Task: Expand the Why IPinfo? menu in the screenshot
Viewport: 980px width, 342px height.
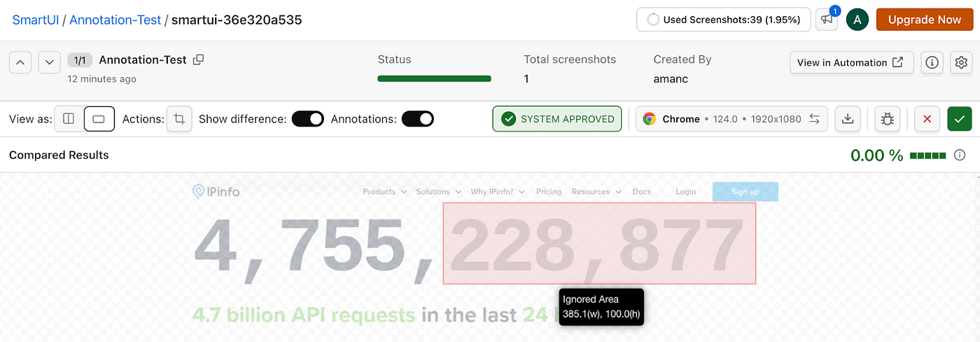Action: [498, 192]
